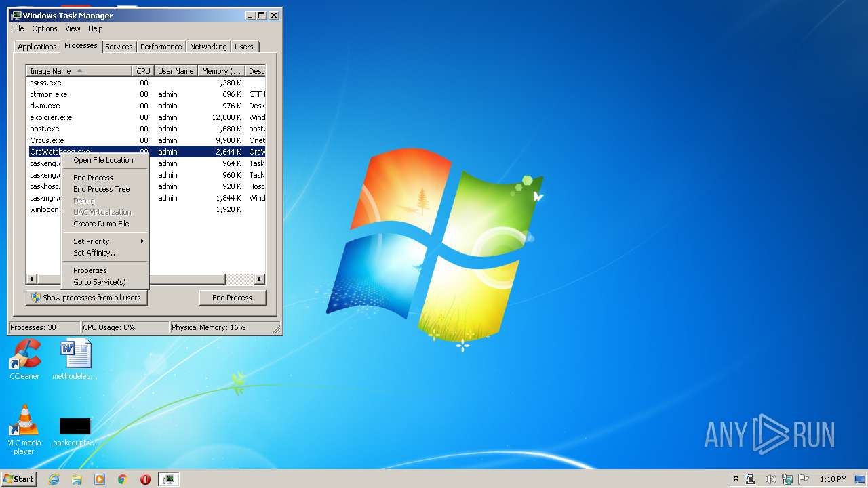The width and height of the screenshot is (868, 488).
Task: Open Properties from context menu
Action: click(105, 270)
